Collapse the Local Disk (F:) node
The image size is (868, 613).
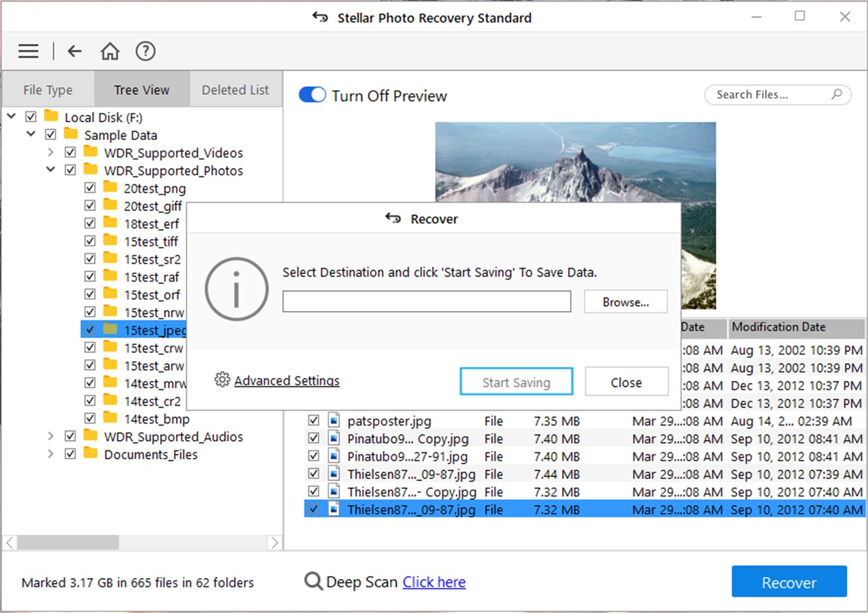(x=11, y=116)
